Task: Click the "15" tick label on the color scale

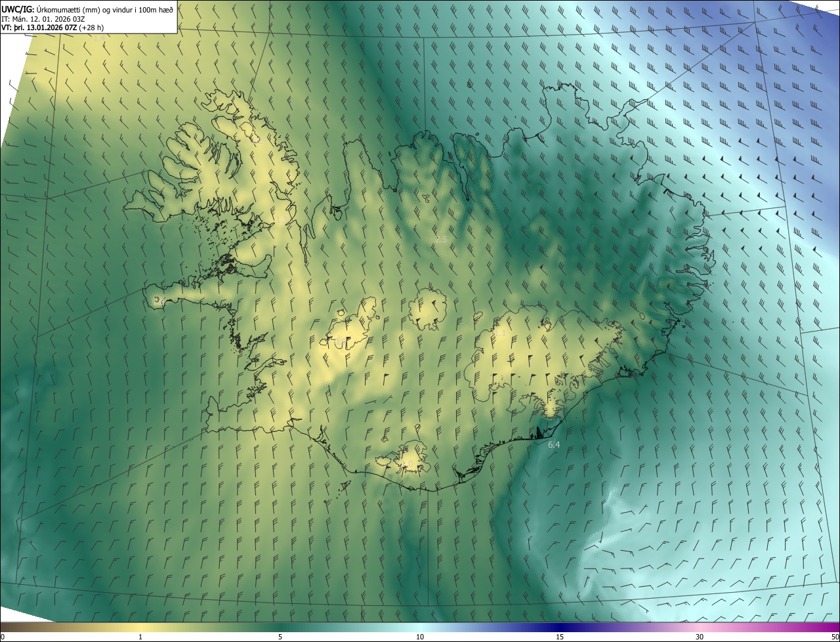Action: coord(560,637)
